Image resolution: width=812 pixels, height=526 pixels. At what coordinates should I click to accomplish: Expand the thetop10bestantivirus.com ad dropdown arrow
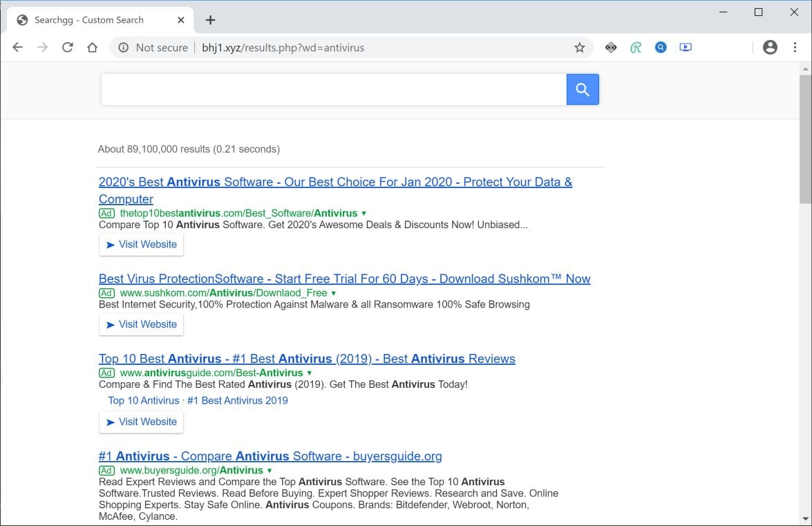click(x=364, y=214)
